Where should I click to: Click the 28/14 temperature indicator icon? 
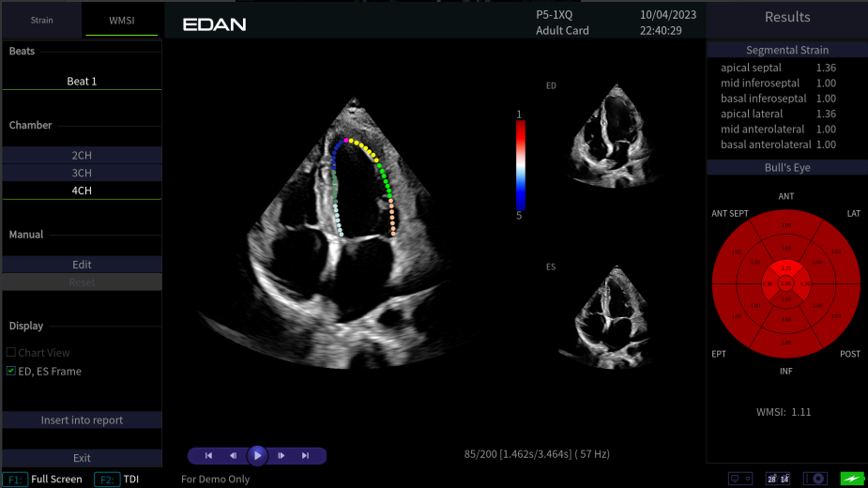tap(777, 479)
